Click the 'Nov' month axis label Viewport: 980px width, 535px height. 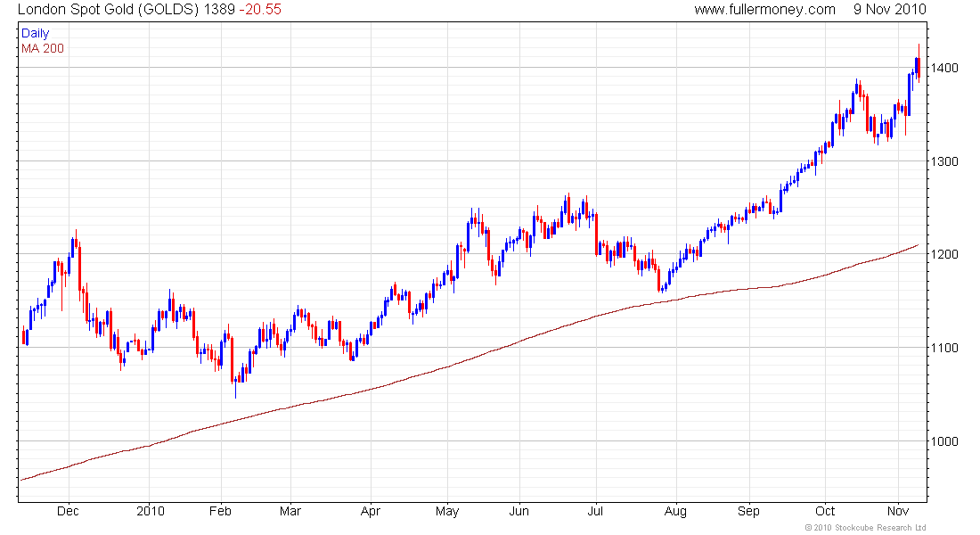[897, 511]
